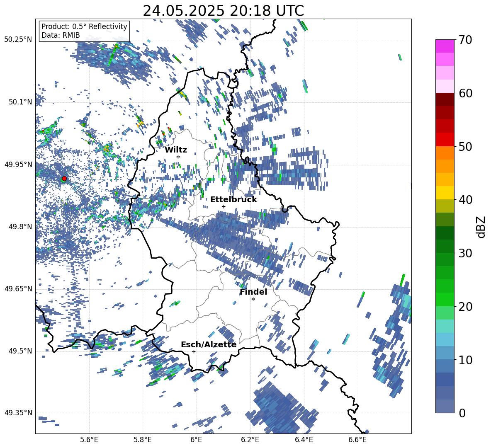Image resolution: width=491 pixels, height=448 pixels.
Task: Click the Findel city label
Action: click(253, 292)
